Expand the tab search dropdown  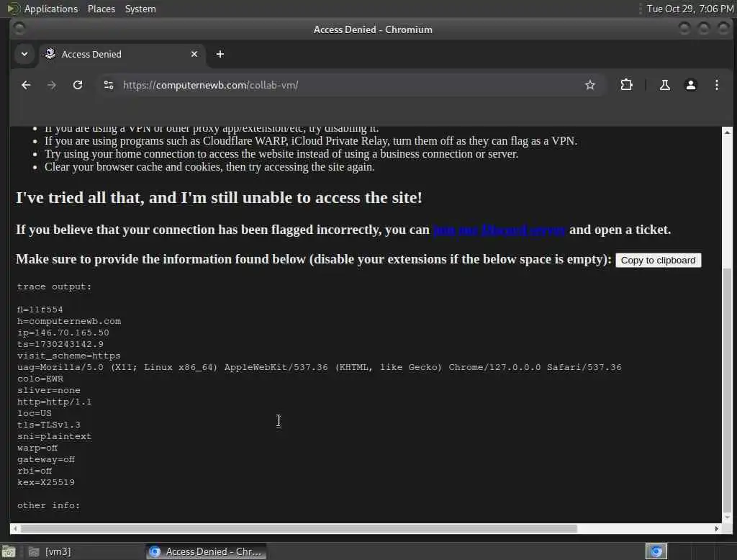[x=24, y=54]
